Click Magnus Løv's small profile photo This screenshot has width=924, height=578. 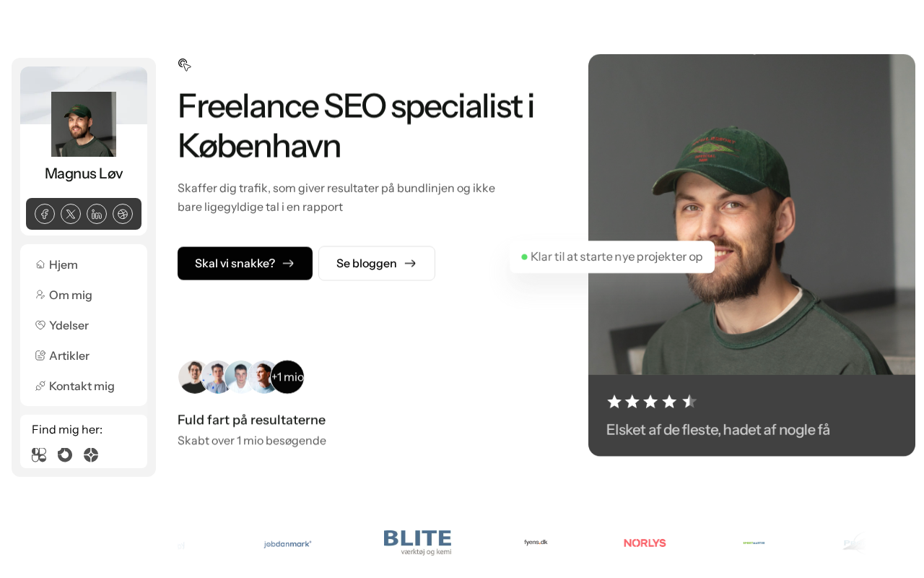(84, 124)
